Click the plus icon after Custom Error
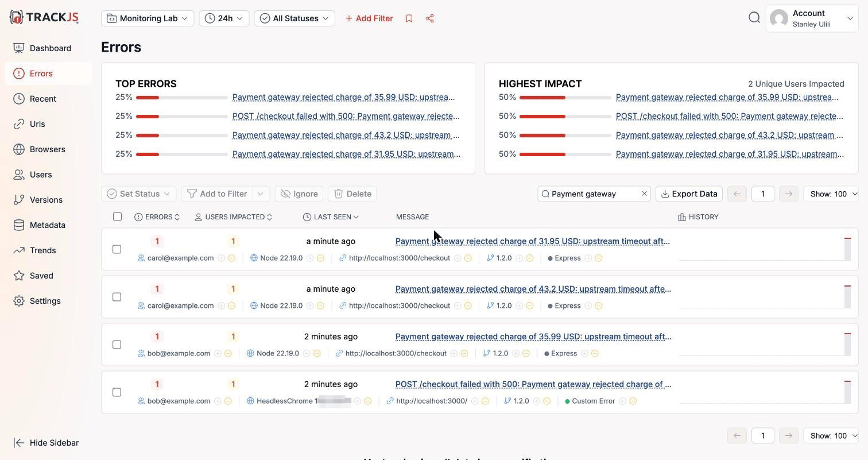The height and width of the screenshot is (460, 868). coord(622,401)
